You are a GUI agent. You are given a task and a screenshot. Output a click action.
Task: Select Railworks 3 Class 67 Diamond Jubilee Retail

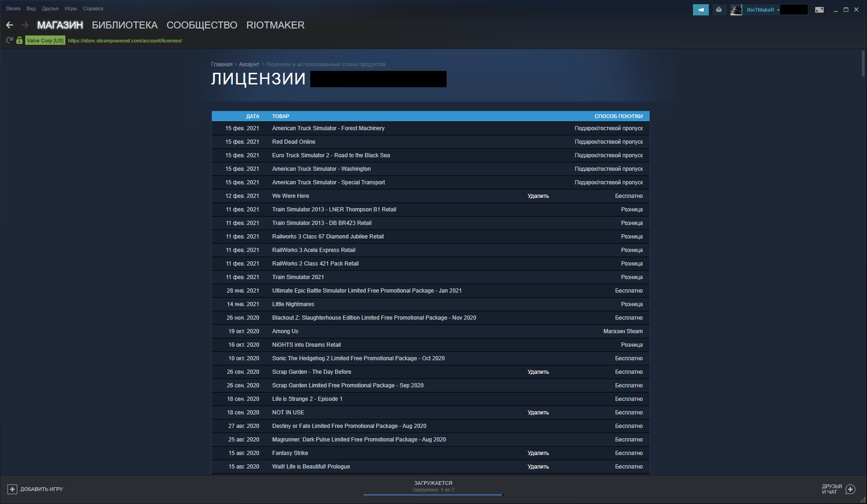pyautogui.click(x=328, y=237)
